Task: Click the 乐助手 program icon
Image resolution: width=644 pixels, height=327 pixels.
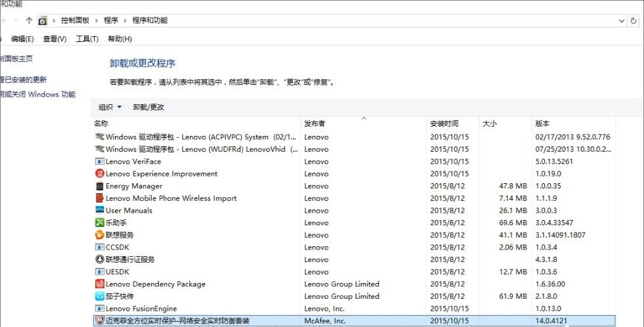Action: (x=99, y=223)
